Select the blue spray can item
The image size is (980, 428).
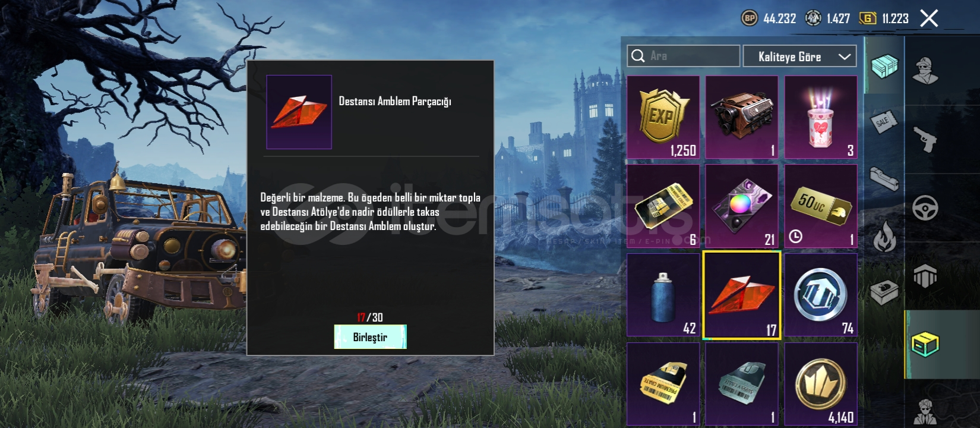coord(663,295)
